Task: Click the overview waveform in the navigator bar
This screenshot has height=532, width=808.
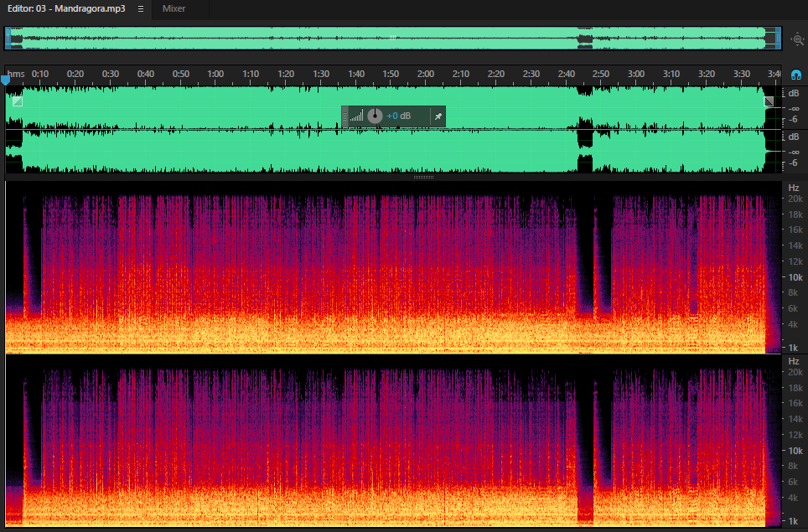Action: tap(392, 38)
